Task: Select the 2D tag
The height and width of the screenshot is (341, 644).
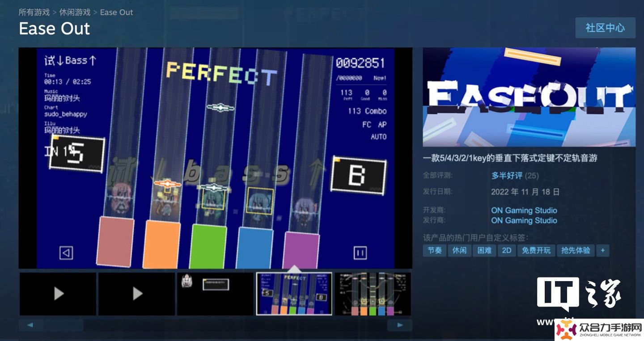Action: (507, 250)
